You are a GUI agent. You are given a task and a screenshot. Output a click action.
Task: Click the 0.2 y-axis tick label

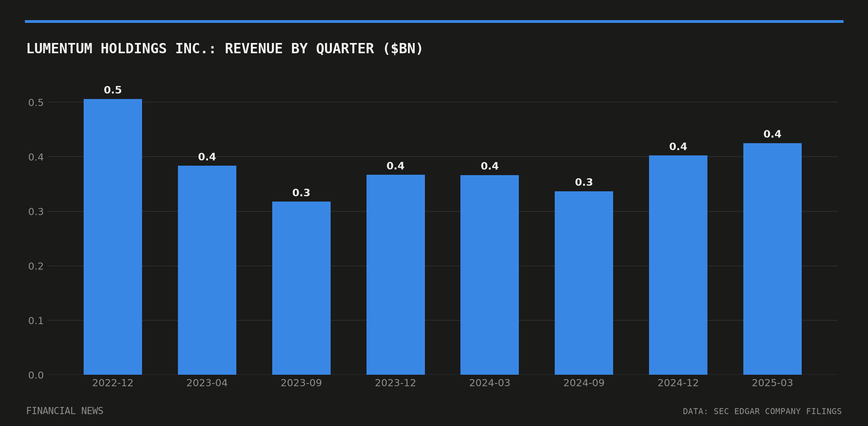pyautogui.click(x=36, y=266)
